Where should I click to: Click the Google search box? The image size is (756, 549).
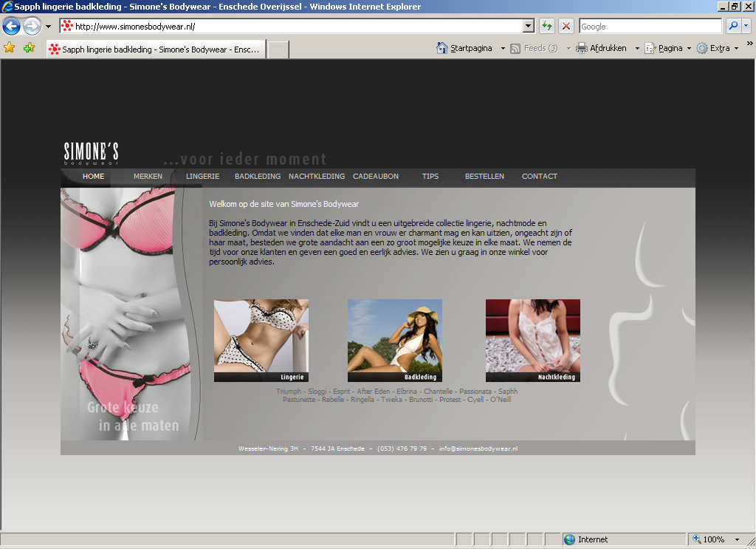pos(650,26)
